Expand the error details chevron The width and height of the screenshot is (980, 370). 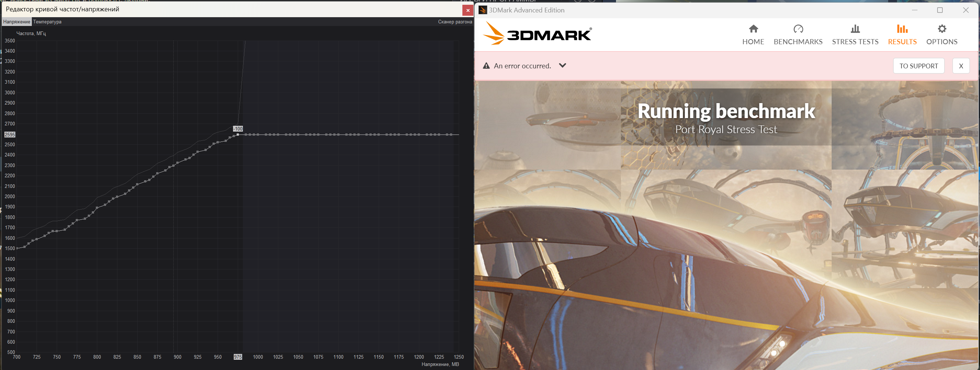(x=562, y=65)
